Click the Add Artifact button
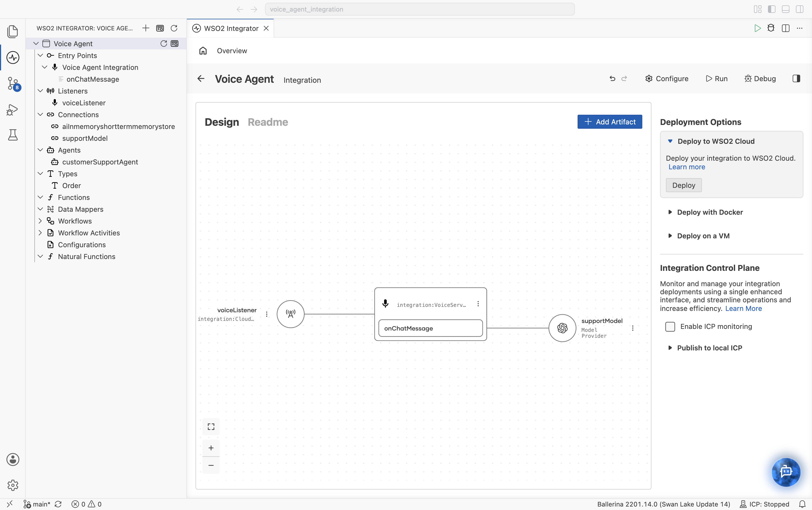812x510 pixels. [610, 122]
